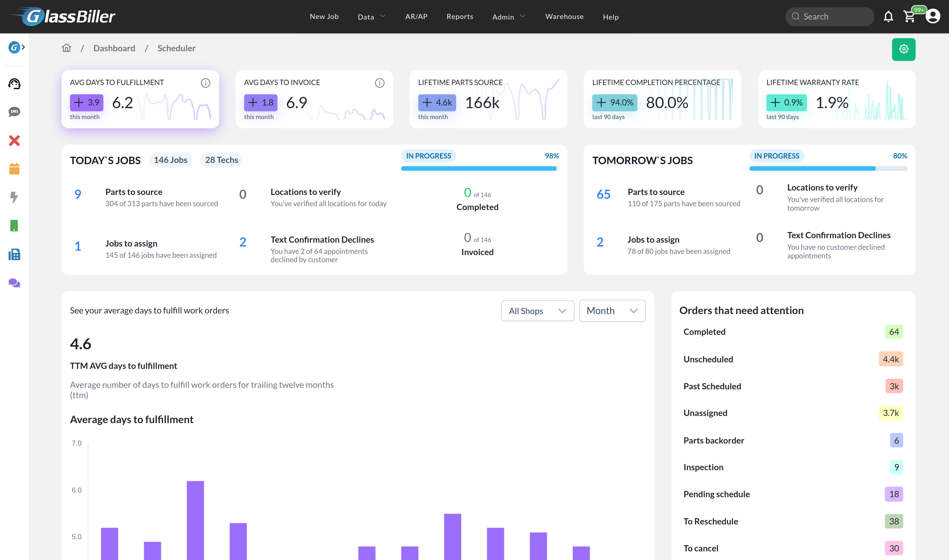Open the blue fax machine icon
The width and height of the screenshot is (949, 560).
(14, 254)
